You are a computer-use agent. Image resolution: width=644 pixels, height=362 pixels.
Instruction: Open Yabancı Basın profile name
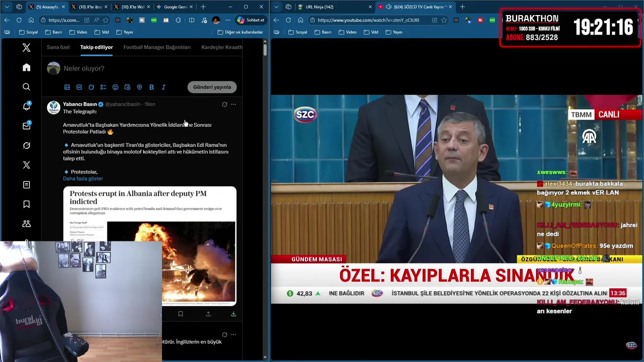(x=80, y=104)
